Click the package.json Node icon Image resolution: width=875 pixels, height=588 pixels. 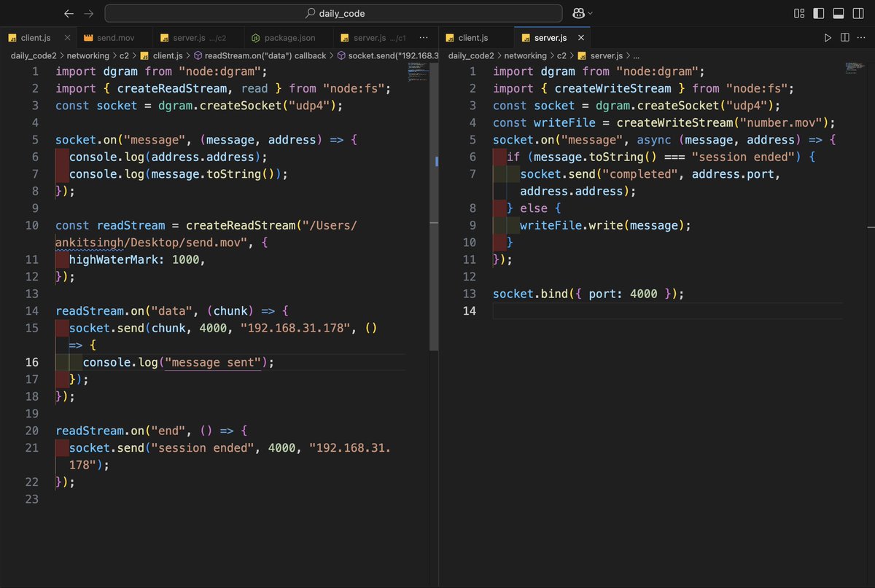(256, 37)
